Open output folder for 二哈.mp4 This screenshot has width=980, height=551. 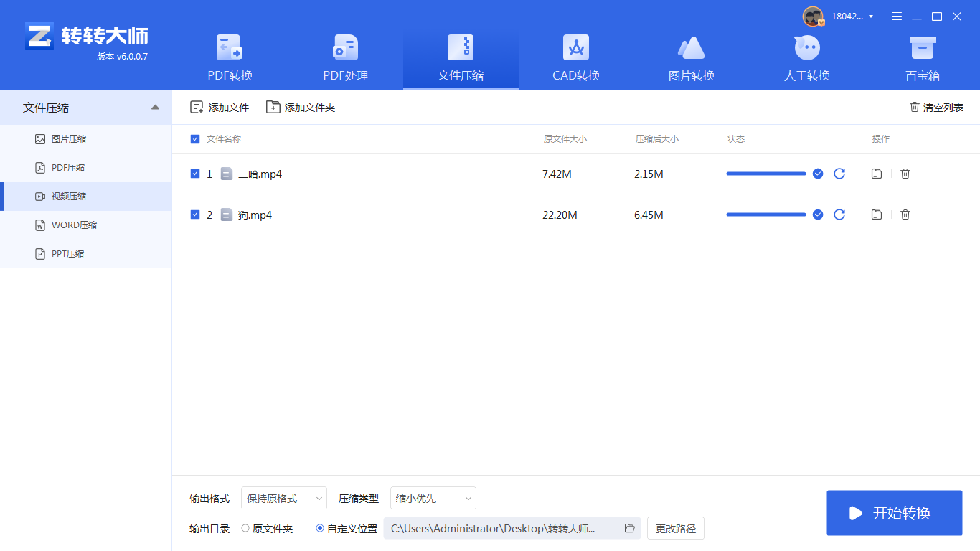877,174
